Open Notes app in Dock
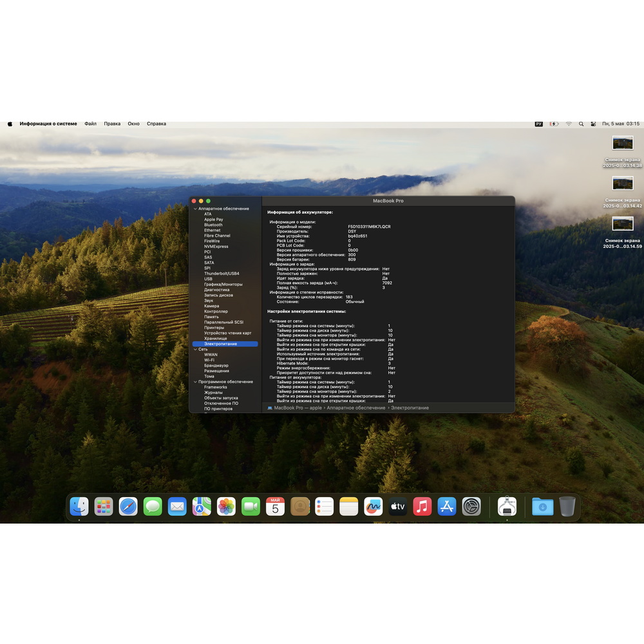The height and width of the screenshot is (644, 644). coord(348,506)
